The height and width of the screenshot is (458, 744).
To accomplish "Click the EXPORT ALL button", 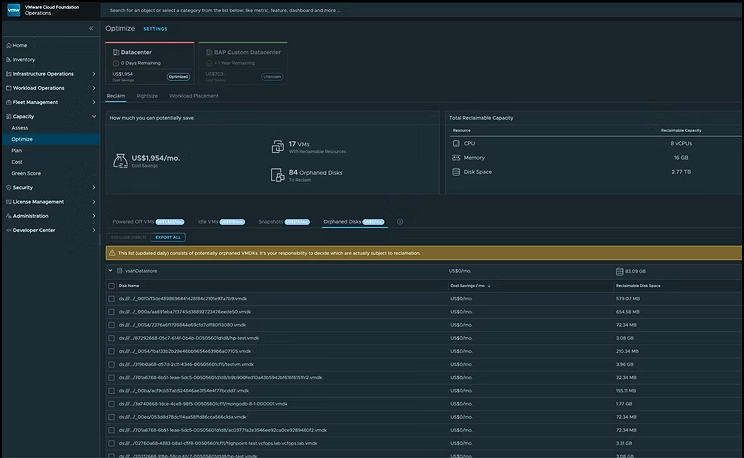I will point(169,237).
